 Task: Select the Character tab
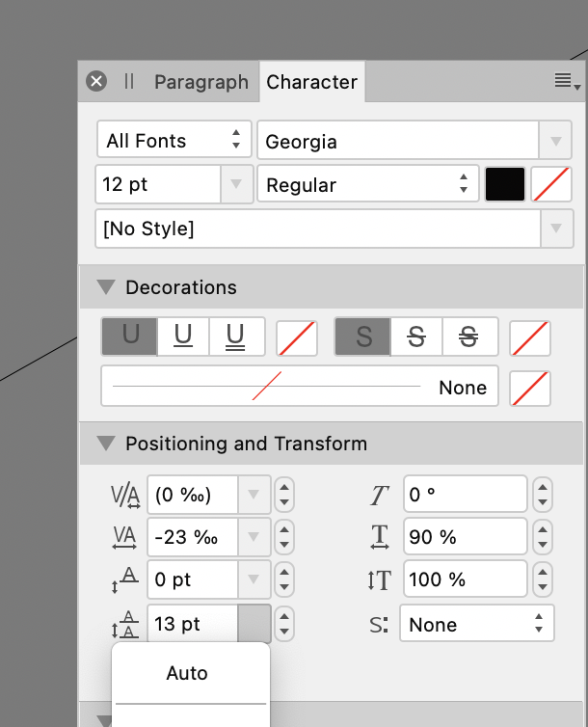(x=312, y=82)
